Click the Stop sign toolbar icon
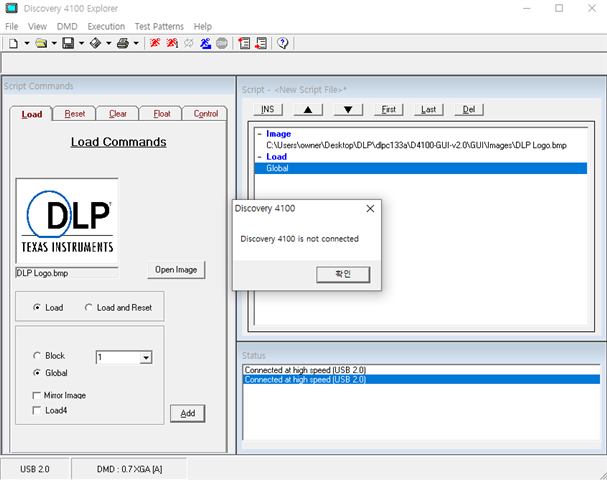This screenshot has width=607, height=480. [x=222, y=43]
